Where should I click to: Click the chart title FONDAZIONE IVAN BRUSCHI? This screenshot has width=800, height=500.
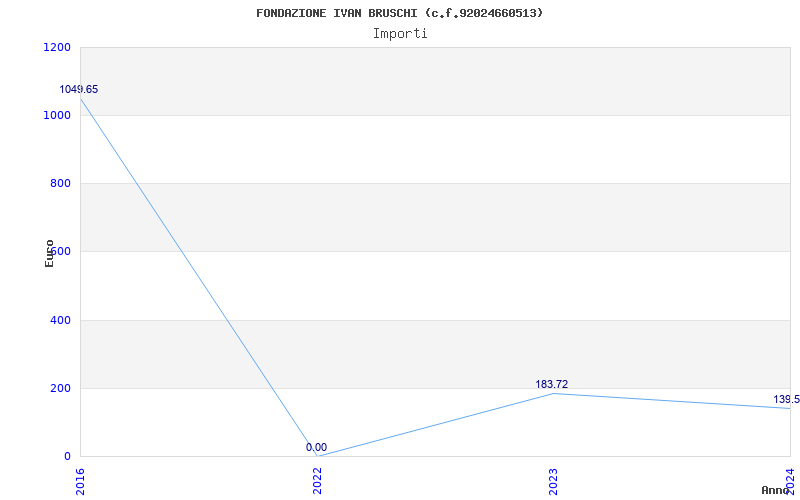(399, 13)
